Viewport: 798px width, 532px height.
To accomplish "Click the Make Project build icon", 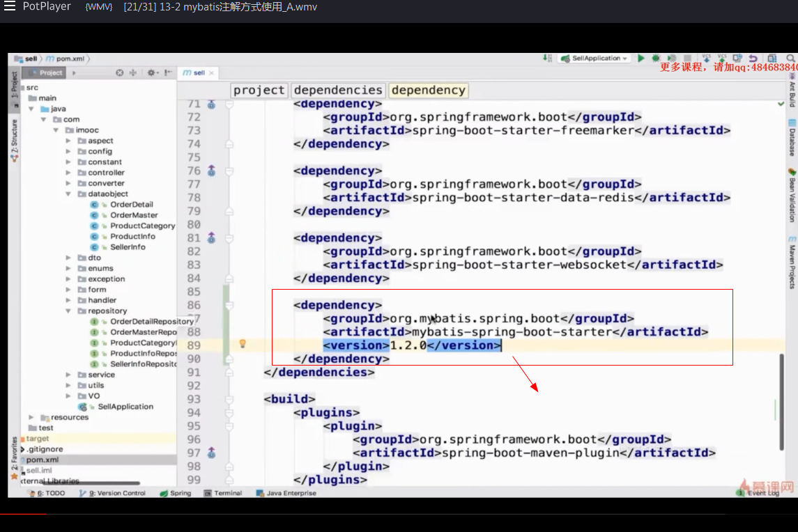I will tap(548, 58).
